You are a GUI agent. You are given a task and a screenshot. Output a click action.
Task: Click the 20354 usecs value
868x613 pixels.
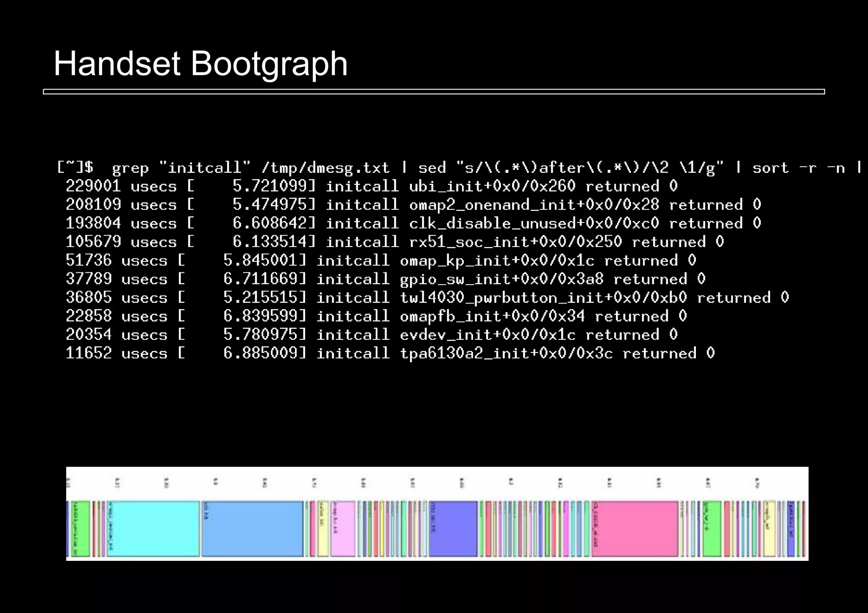117,335
